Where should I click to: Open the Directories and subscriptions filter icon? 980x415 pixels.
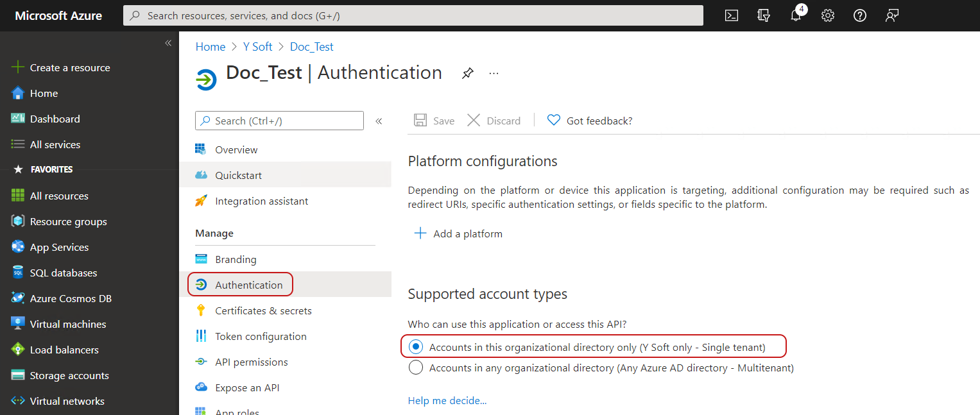(763, 16)
